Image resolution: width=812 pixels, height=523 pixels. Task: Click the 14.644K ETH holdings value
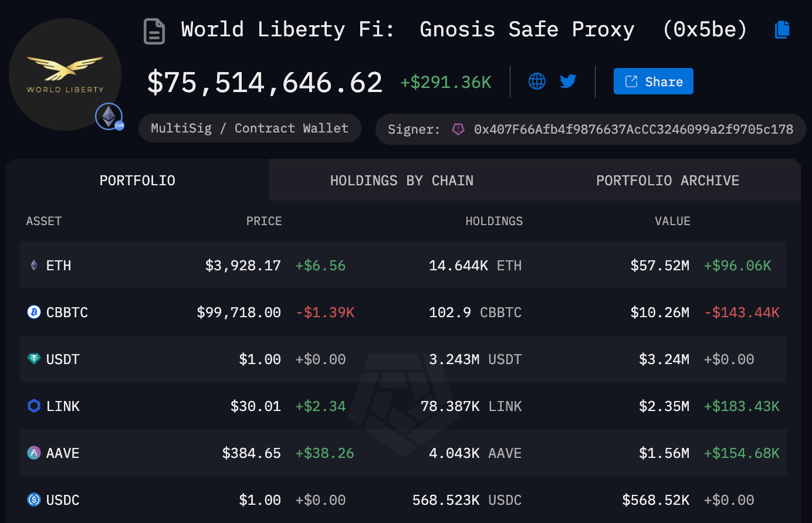(x=475, y=266)
